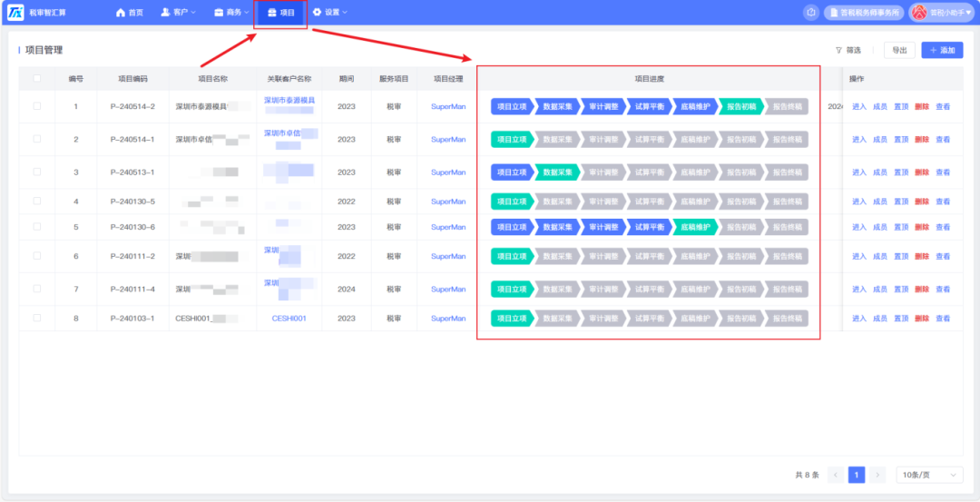This screenshot has width=980, height=502.
Task: Open the 答税小助手 user dropdown
Action: [x=941, y=12]
